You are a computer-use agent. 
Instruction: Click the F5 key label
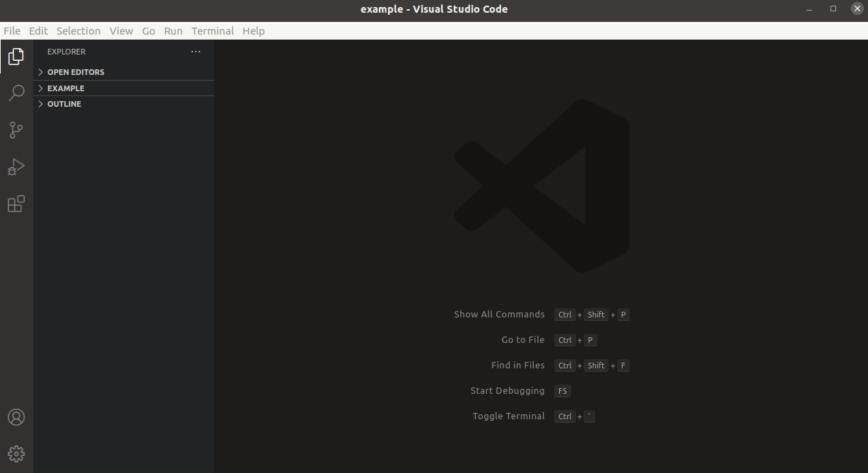click(563, 391)
